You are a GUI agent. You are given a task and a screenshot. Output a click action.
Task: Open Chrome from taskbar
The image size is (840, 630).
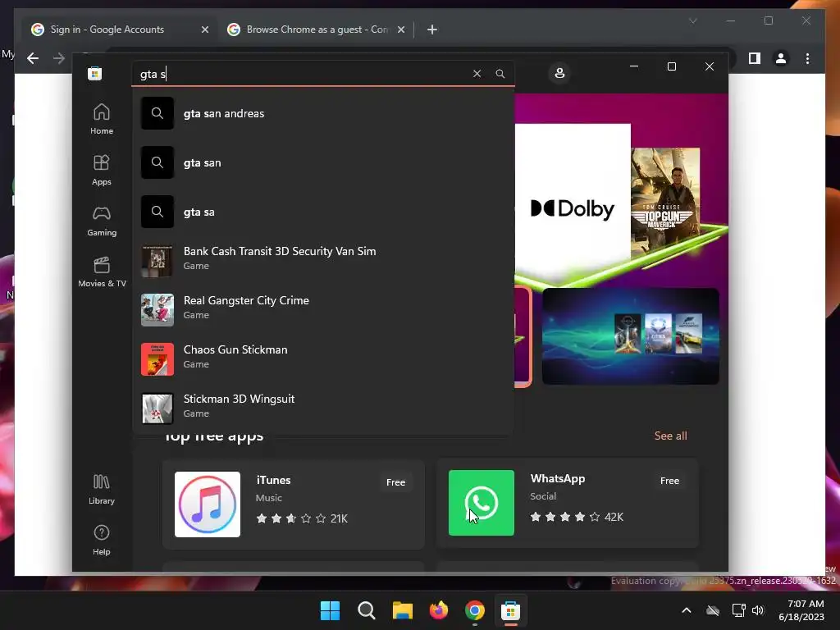point(475,610)
